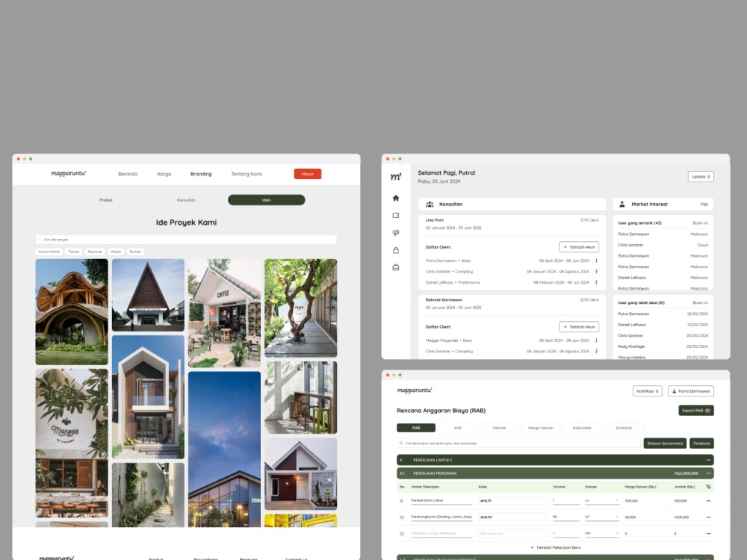Image resolution: width=747 pixels, height=560 pixels.
Task: Open the Home icon in dashboard sidebar
Action: pos(395,198)
